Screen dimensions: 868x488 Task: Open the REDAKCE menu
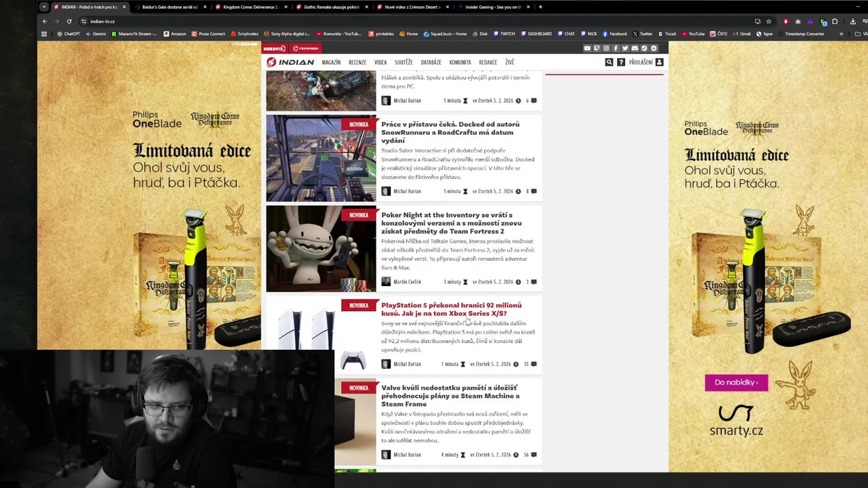click(x=488, y=62)
